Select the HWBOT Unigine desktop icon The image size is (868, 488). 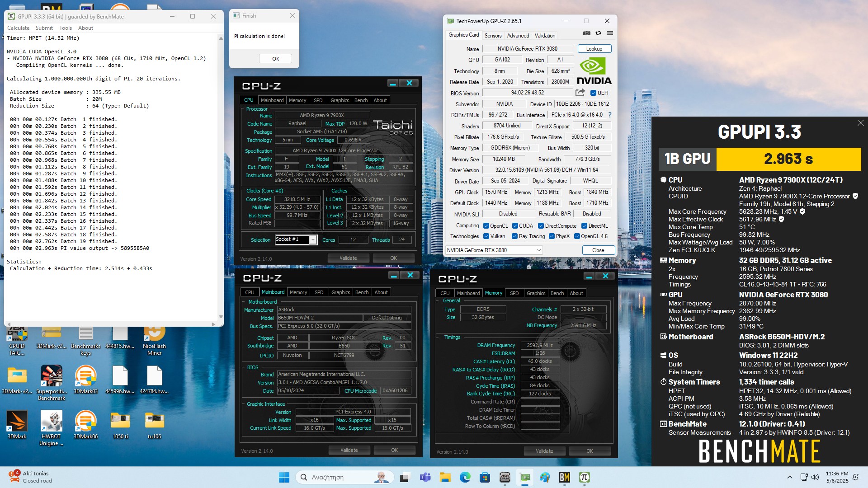(51, 428)
